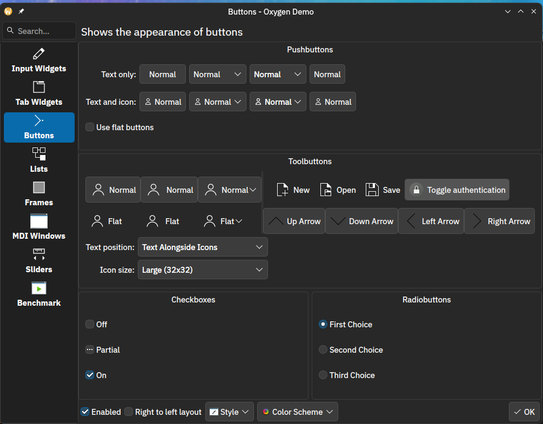Select the Second Choice radio button
The height and width of the screenshot is (424, 543).
click(x=351, y=350)
